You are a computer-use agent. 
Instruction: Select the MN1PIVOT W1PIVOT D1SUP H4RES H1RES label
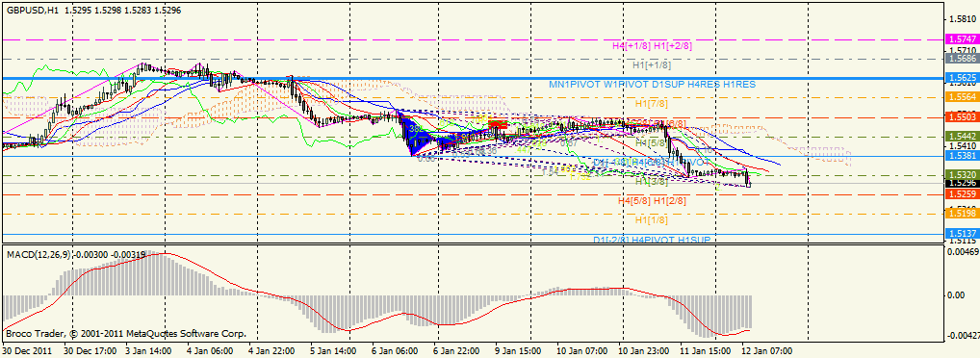(653, 84)
